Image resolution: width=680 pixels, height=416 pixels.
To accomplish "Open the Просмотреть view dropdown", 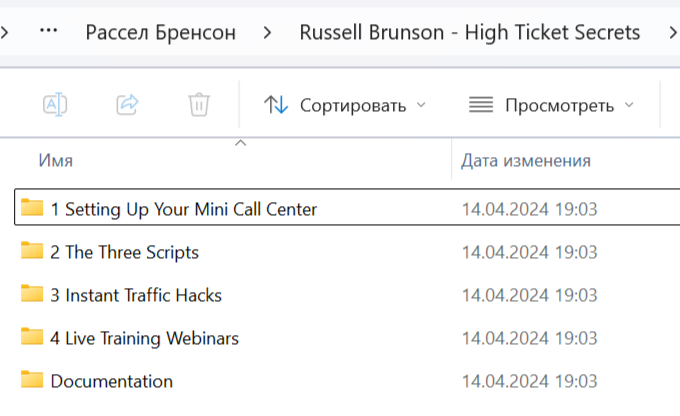I will click(x=551, y=105).
